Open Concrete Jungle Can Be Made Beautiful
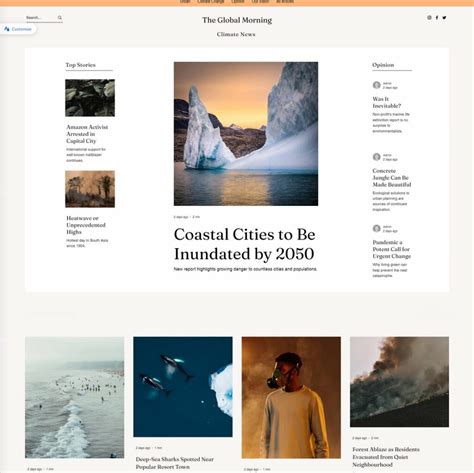Screen dimensions: 474x473 (392, 178)
